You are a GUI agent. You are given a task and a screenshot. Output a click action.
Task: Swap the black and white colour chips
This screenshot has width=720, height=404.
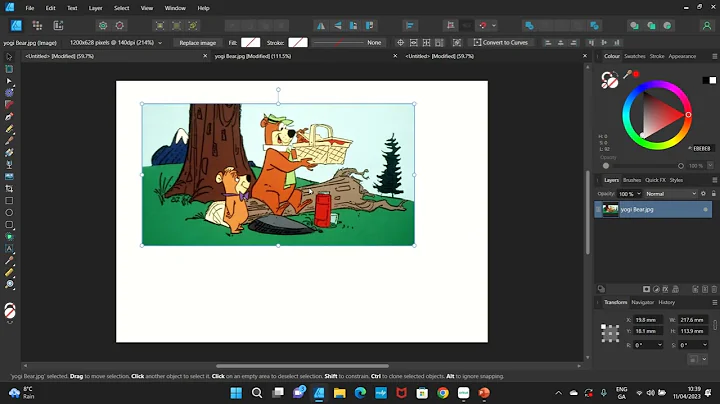[709, 80]
